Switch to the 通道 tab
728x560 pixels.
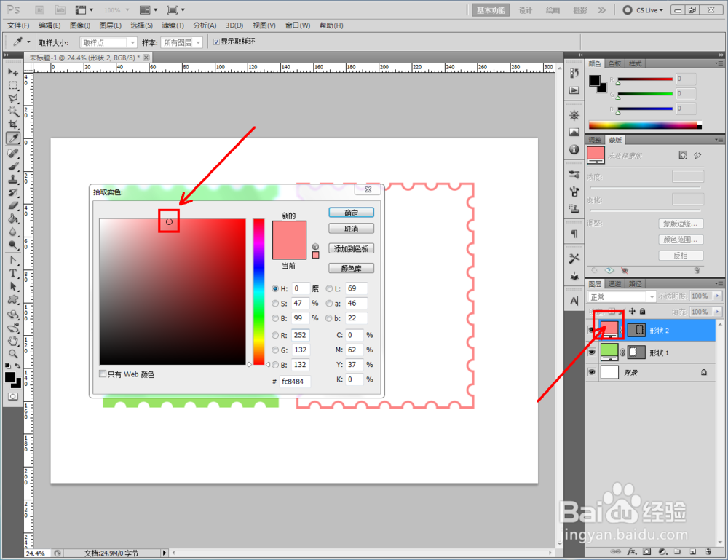point(614,284)
